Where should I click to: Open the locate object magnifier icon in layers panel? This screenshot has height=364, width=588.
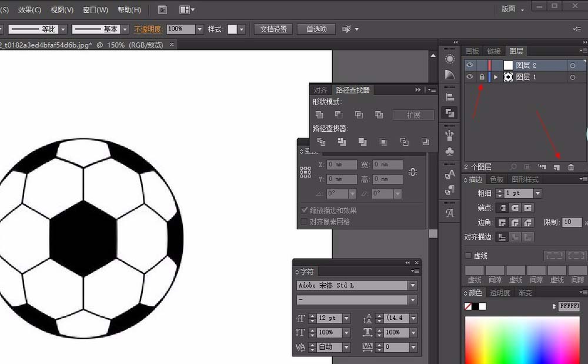click(x=514, y=168)
